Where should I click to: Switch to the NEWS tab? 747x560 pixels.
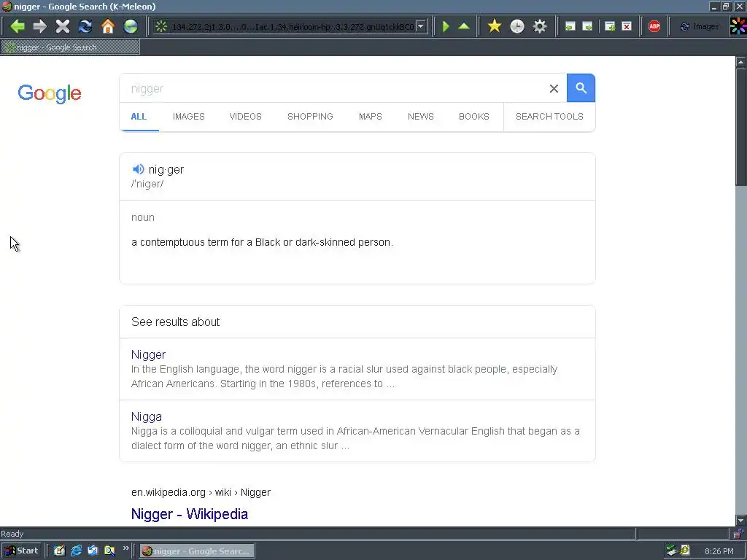click(x=421, y=116)
